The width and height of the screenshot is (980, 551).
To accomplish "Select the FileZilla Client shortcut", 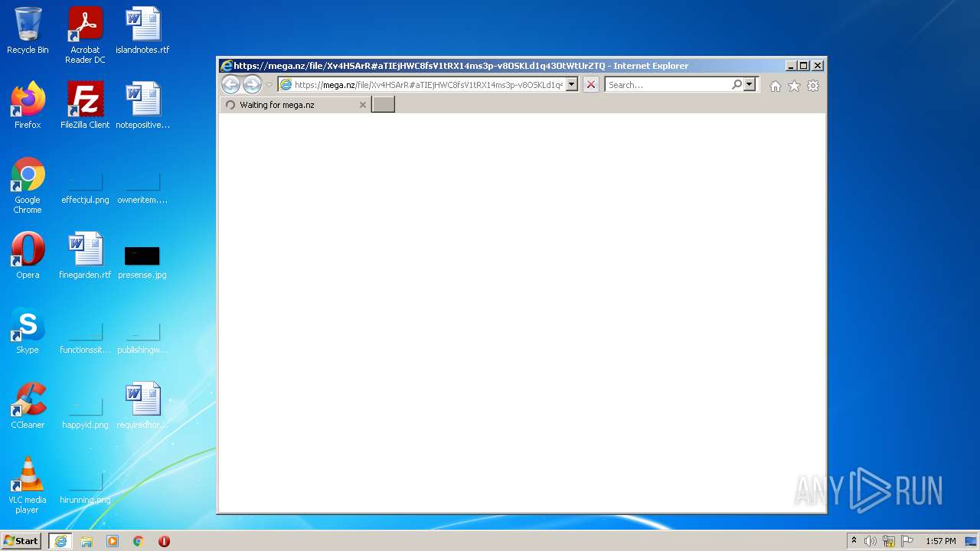I will pos(85,106).
